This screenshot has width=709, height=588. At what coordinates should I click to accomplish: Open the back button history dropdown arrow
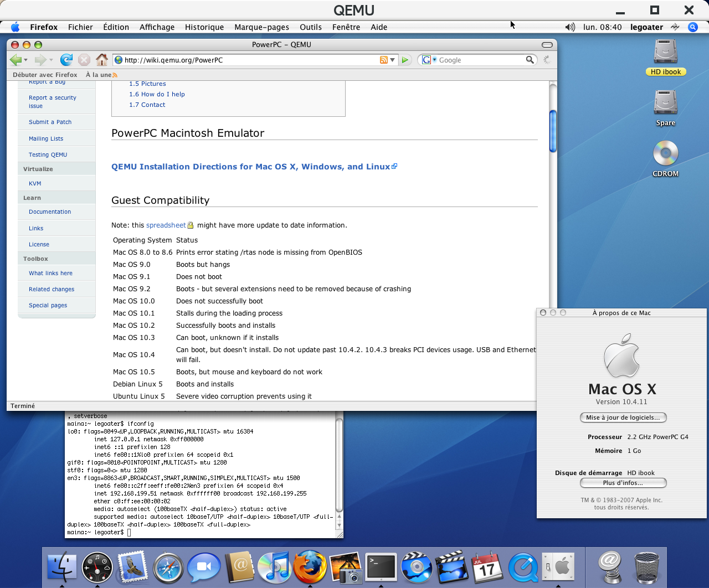coord(25,60)
